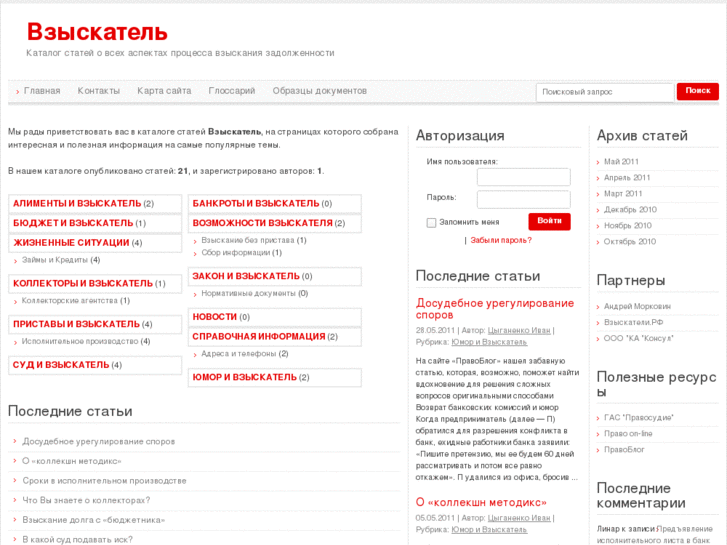Open partner link ООО "КА "Консул"
Viewport: 727px width, 545px height.
pos(638,339)
